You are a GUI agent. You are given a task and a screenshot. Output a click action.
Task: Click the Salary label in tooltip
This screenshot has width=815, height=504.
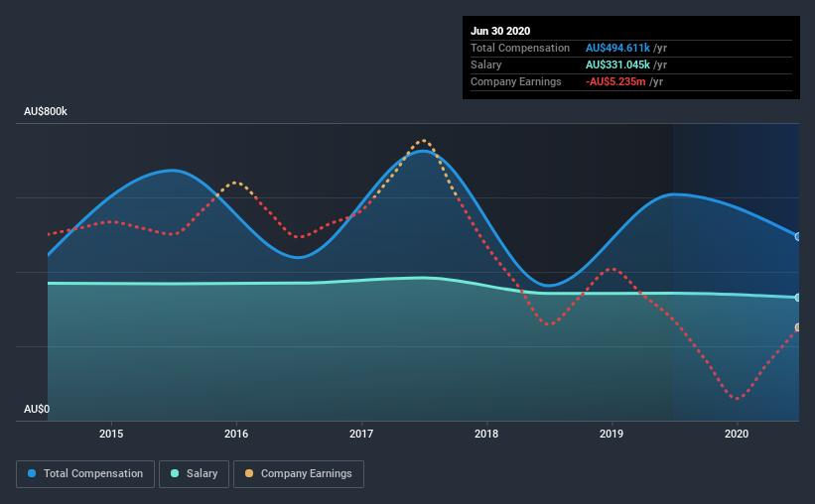click(486, 64)
